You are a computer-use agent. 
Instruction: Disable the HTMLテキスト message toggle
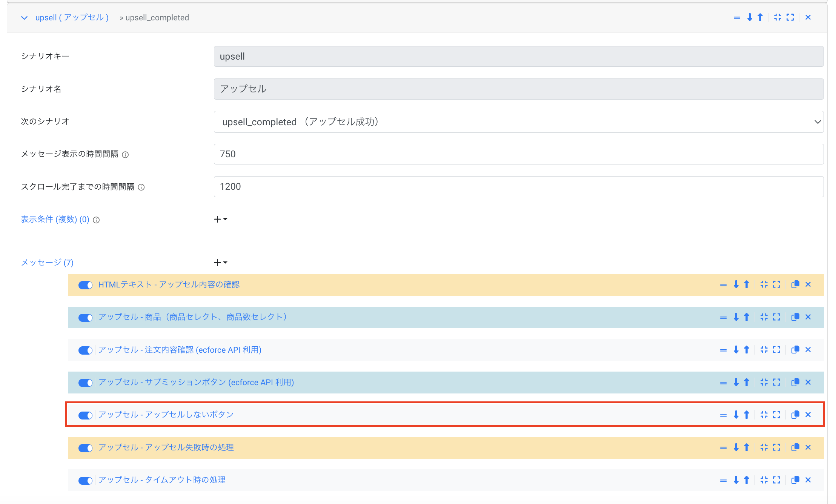(85, 285)
